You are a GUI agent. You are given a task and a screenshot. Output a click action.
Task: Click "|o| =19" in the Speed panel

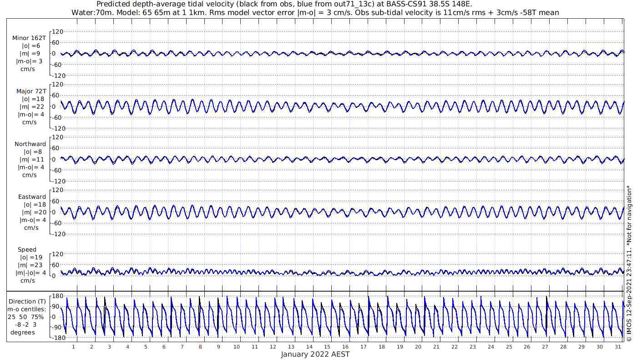click(30, 258)
